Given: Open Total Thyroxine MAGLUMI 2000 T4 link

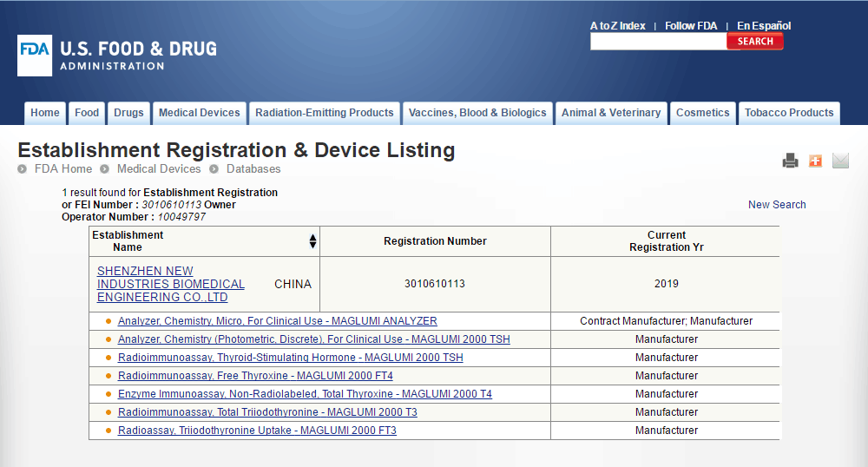Looking at the screenshot, I should tap(305, 394).
